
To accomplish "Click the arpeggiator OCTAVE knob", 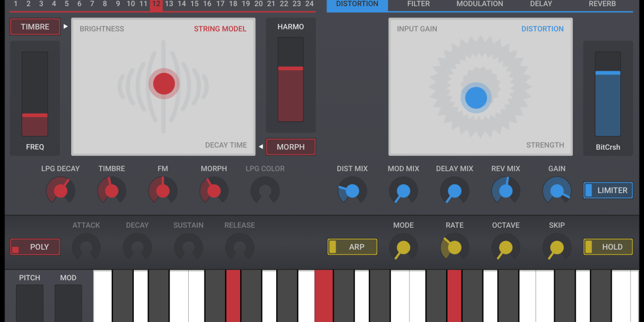I will coord(506,247).
